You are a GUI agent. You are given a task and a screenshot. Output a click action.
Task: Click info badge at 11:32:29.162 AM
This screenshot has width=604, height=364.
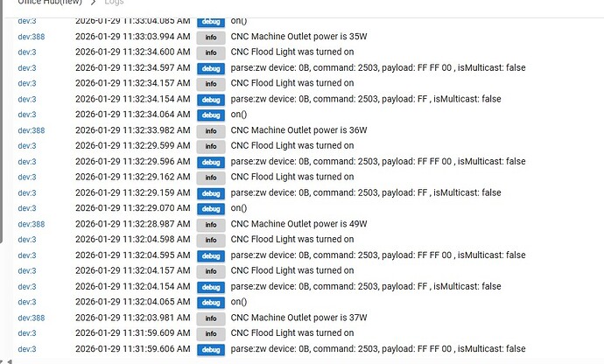211,178
